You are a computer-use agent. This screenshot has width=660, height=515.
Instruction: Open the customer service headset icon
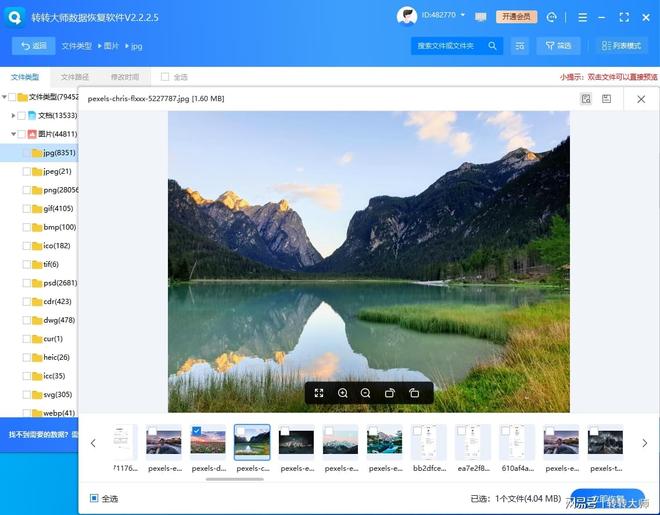pos(551,17)
